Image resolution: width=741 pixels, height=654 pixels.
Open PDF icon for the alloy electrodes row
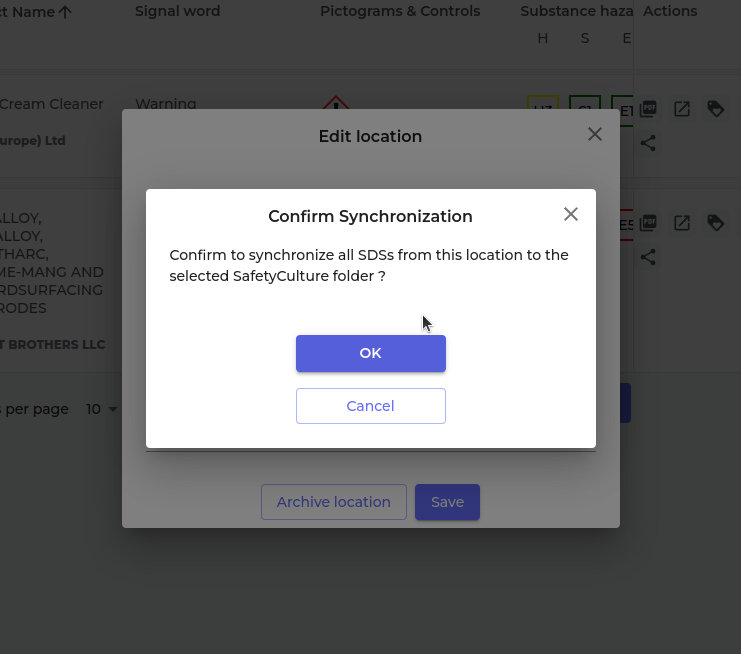648,223
